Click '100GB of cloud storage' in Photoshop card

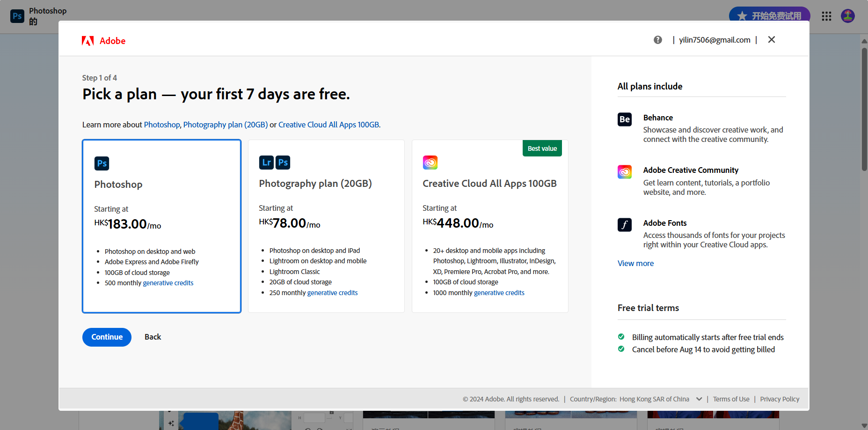coord(137,273)
